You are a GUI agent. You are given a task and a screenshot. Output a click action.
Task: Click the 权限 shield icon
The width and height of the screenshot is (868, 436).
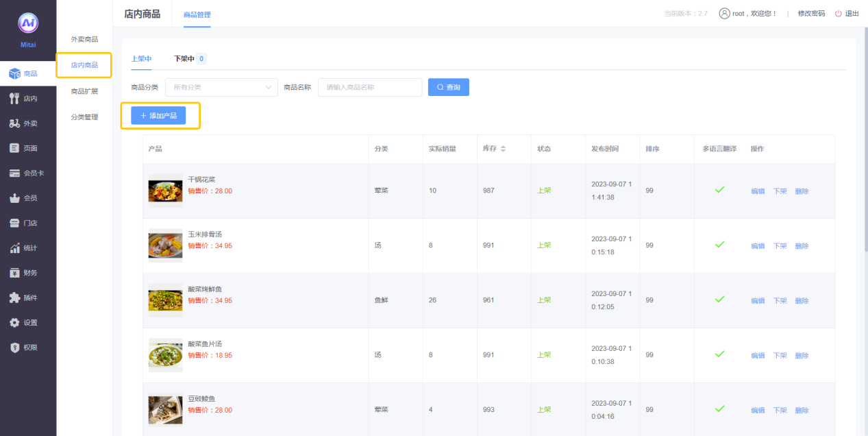(x=14, y=348)
